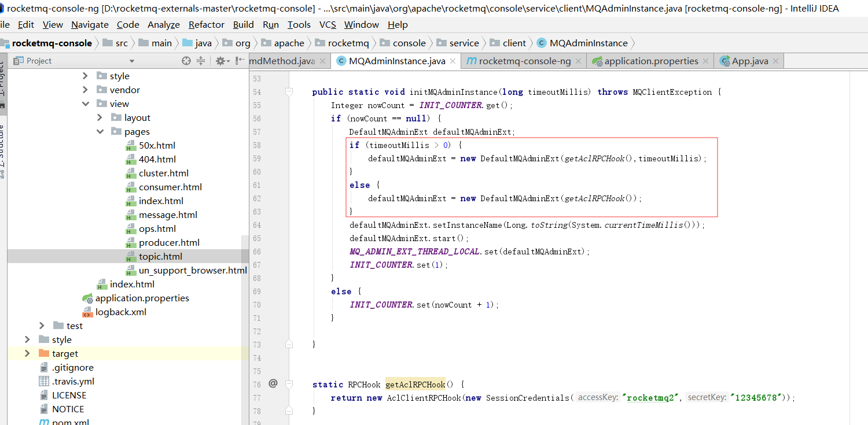Select 404.html in the project tree
The image size is (868, 425).
coord(152,159)
